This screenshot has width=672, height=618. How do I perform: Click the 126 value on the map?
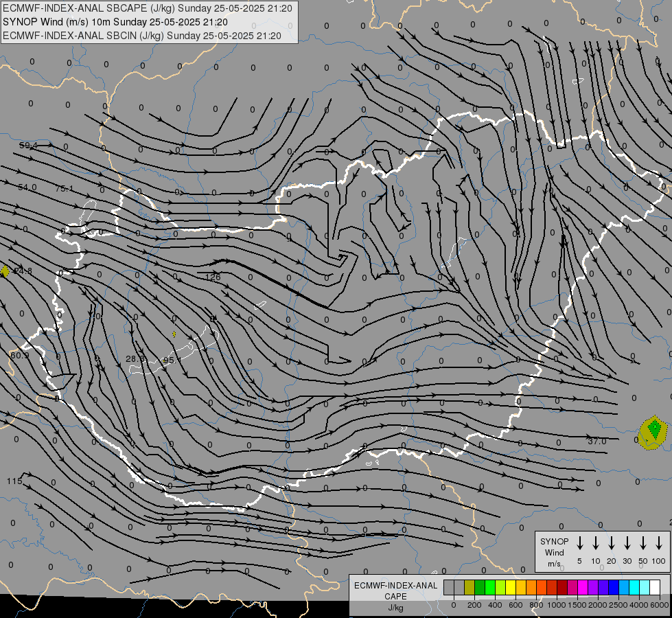click(213, 277)
